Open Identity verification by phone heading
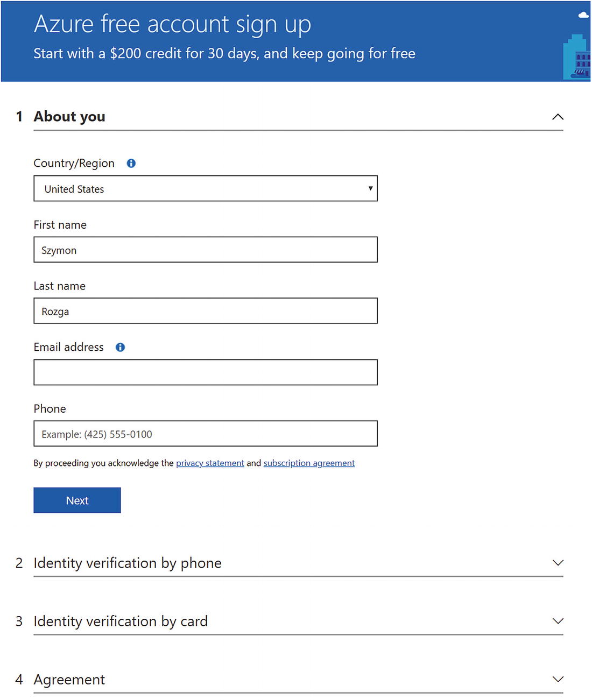 coord(128,563)
